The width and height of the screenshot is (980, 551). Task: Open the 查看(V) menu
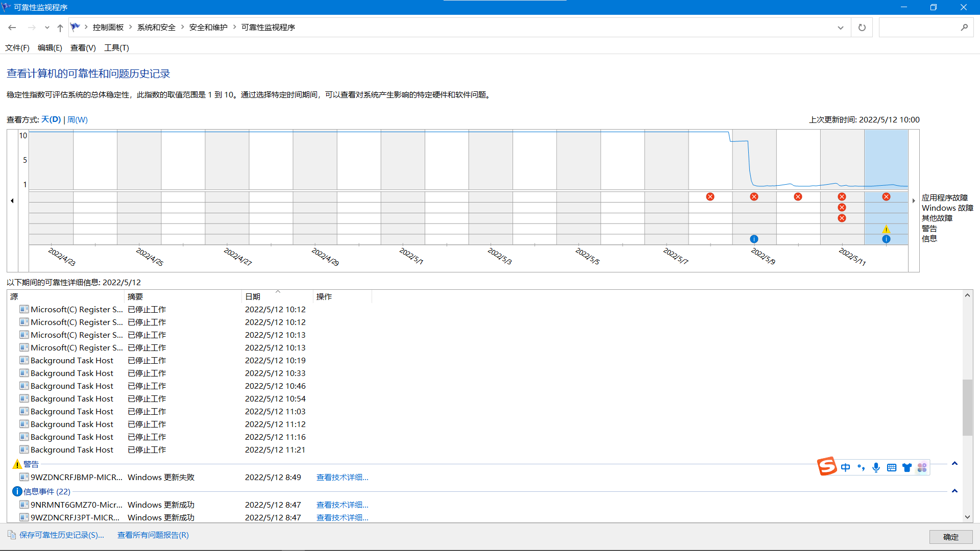click(83, 47)
